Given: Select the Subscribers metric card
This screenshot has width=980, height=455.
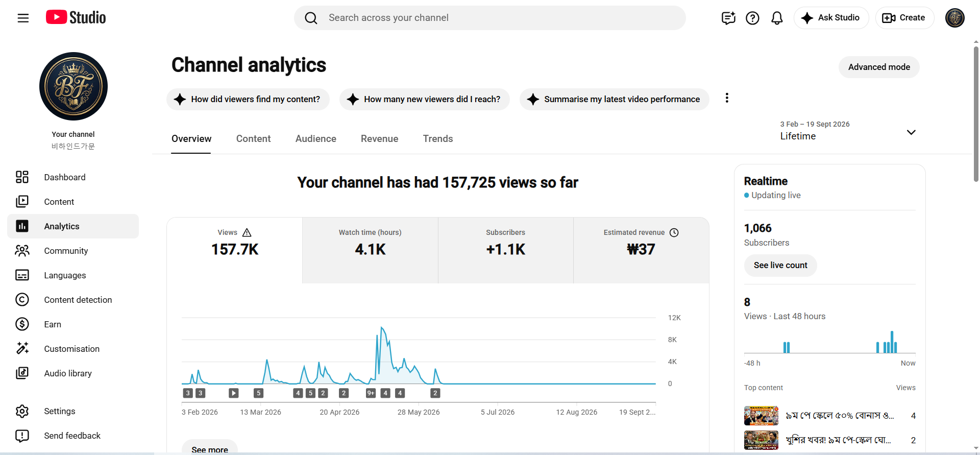Looking at the screenshot, I should 505,250.
